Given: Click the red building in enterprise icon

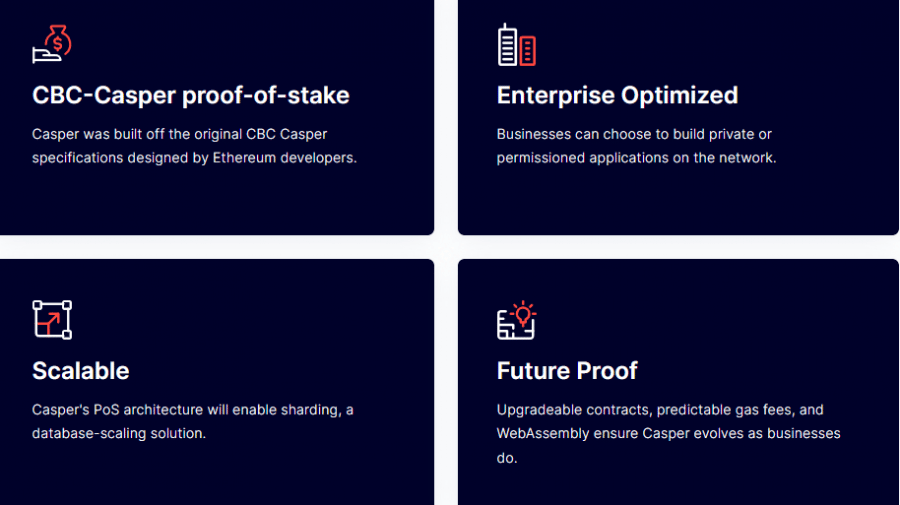Looking at the screenshot, I should 528,50.
